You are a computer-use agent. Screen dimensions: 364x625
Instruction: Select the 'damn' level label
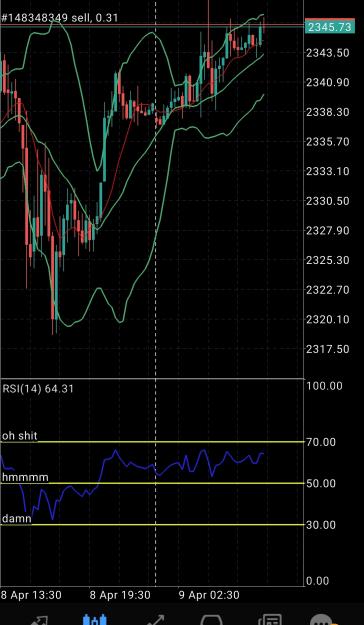pos(17,519)
